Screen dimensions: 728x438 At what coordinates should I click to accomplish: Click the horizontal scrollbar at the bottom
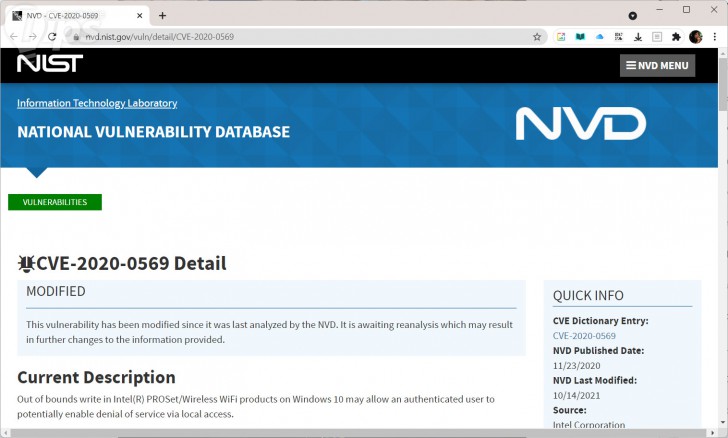(x=358, y=433)
